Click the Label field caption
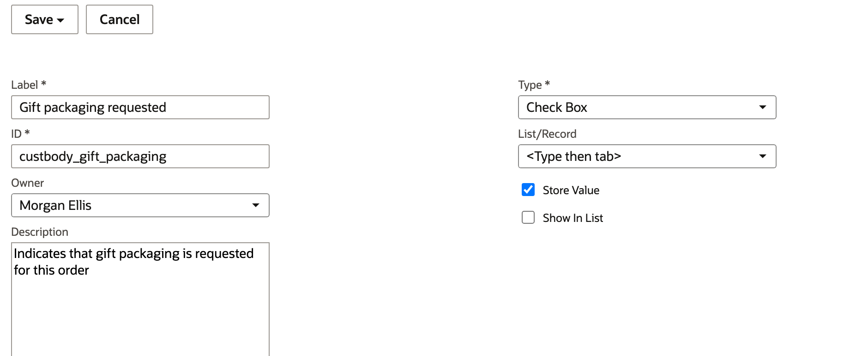The width and height of the screenshot is (868, 356). (x=29, y=85)
